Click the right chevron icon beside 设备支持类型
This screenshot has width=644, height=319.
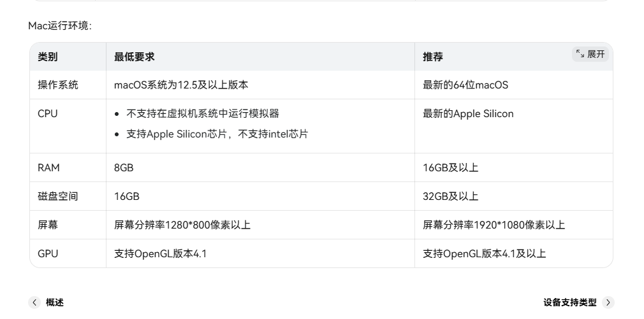(x=608, y=302)
